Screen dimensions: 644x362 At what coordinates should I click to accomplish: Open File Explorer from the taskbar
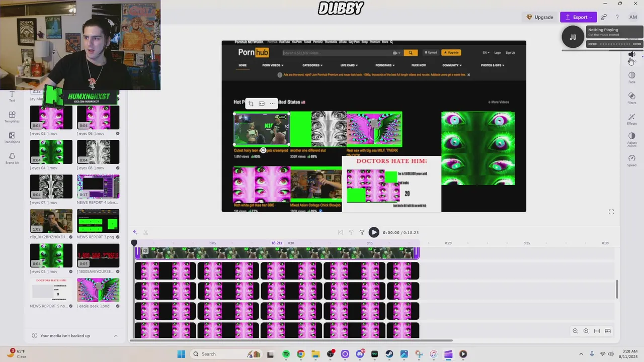pyautogui.click(x=315, y=354)
